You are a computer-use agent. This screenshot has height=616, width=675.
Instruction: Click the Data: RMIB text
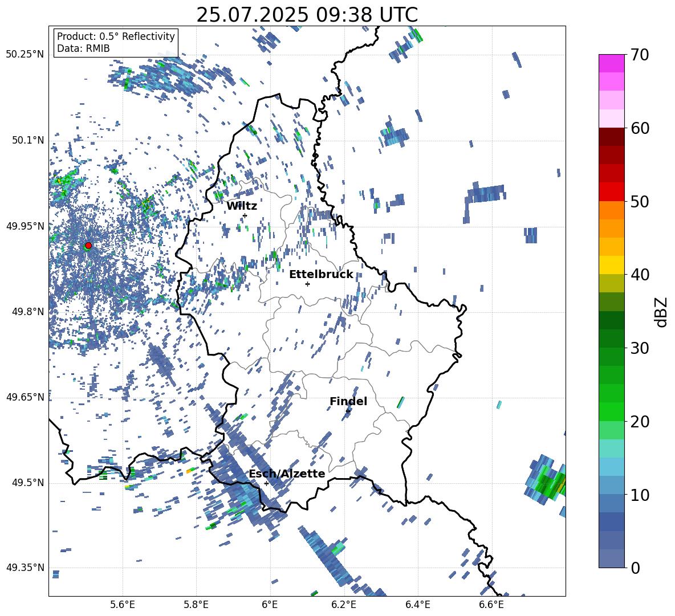tap(83, 48)
